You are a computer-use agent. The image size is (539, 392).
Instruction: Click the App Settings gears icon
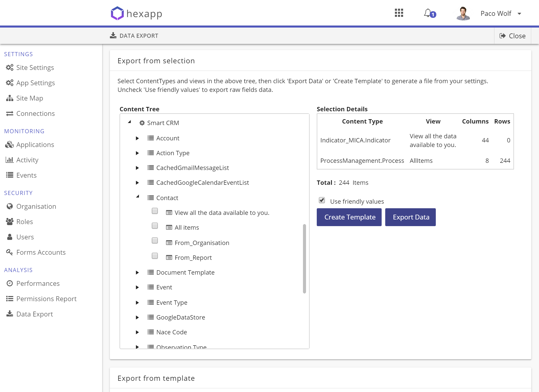[10, 83]
